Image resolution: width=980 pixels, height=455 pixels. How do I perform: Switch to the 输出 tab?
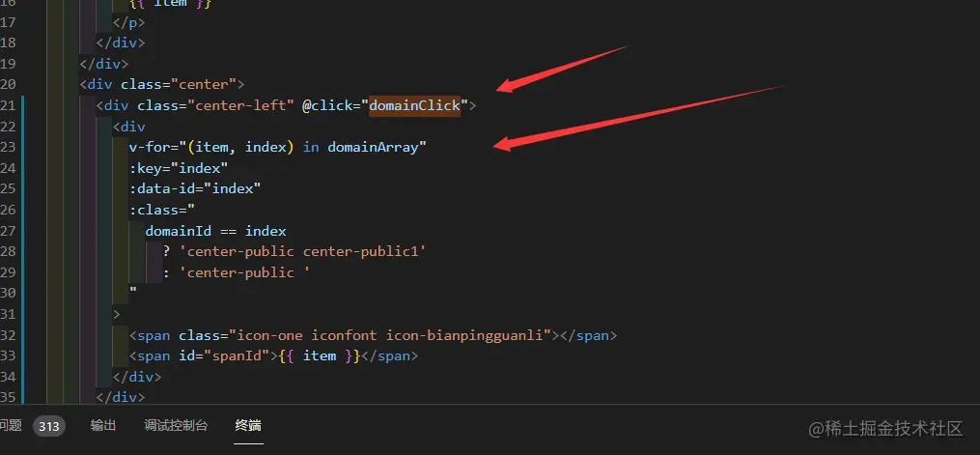103,426
